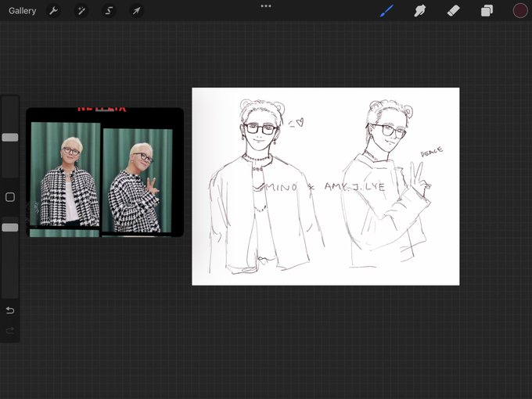Viewport: 532px width, 399px height.
Task: Select the Smudge tool
Action: (420, 11)
